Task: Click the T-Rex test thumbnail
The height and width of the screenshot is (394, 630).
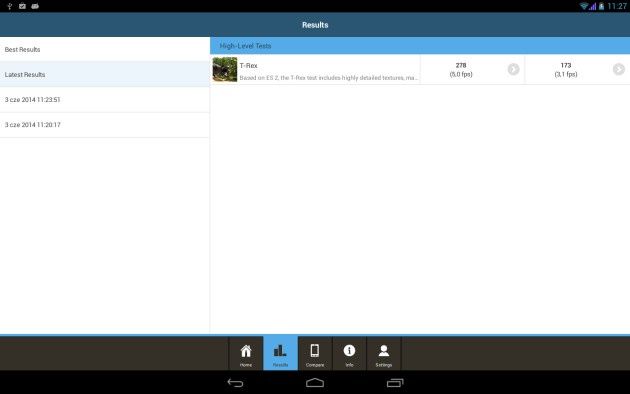Action: point(225,69)
